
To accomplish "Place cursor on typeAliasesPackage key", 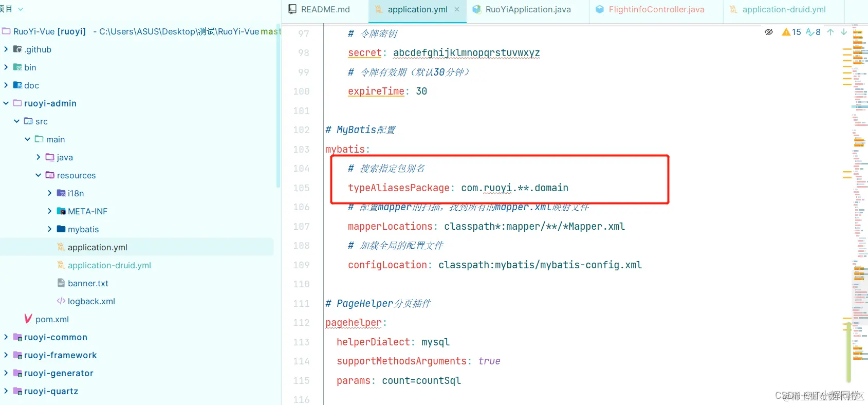I will (399, 188).
